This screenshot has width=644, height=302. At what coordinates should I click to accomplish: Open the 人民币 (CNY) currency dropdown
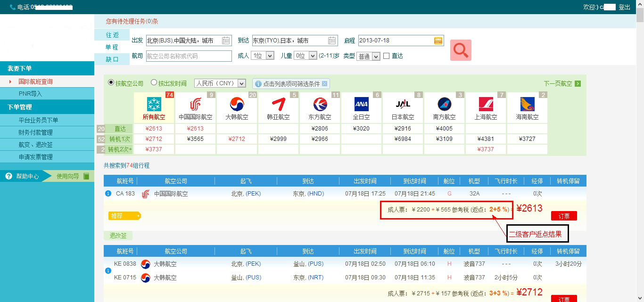pyautogui.click(x=220, y=83)
